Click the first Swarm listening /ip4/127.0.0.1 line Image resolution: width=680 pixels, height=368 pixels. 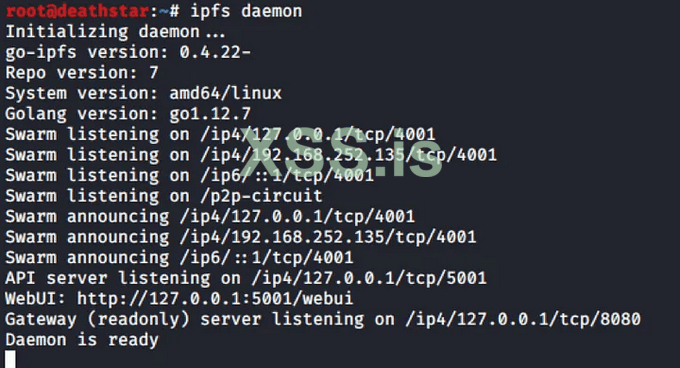point(220,134)
